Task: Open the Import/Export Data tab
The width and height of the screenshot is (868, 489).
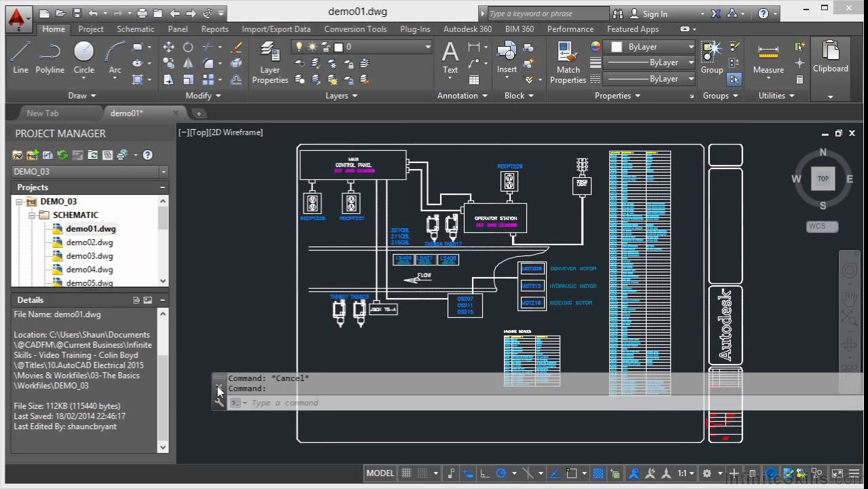Action: click(x=276, y=29)
